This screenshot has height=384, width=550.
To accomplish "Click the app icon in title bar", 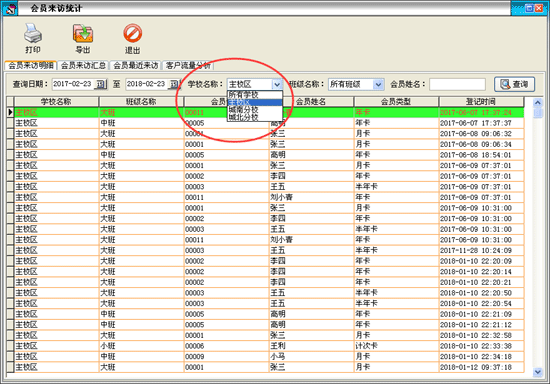I will [x=10, y=8].
